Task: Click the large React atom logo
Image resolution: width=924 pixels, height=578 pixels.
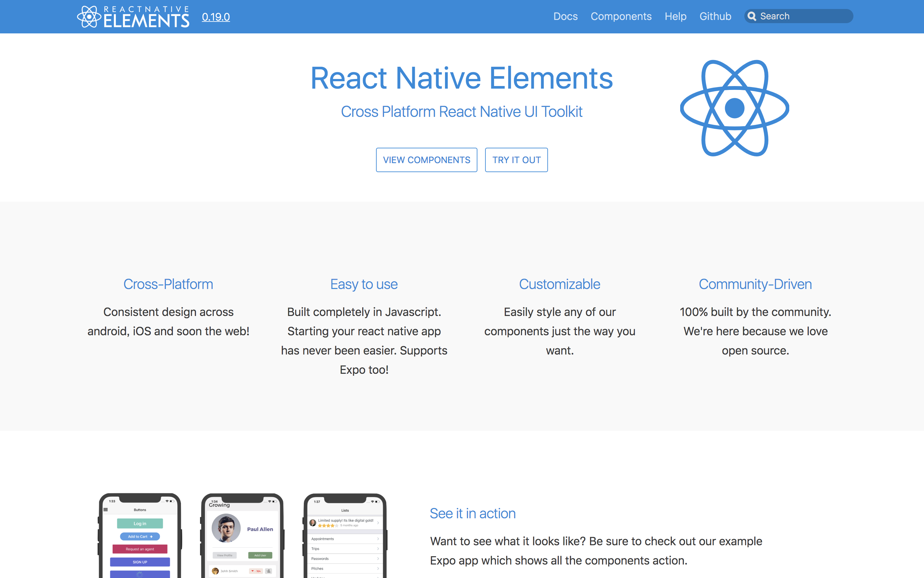Action: (x=734, y=108)
